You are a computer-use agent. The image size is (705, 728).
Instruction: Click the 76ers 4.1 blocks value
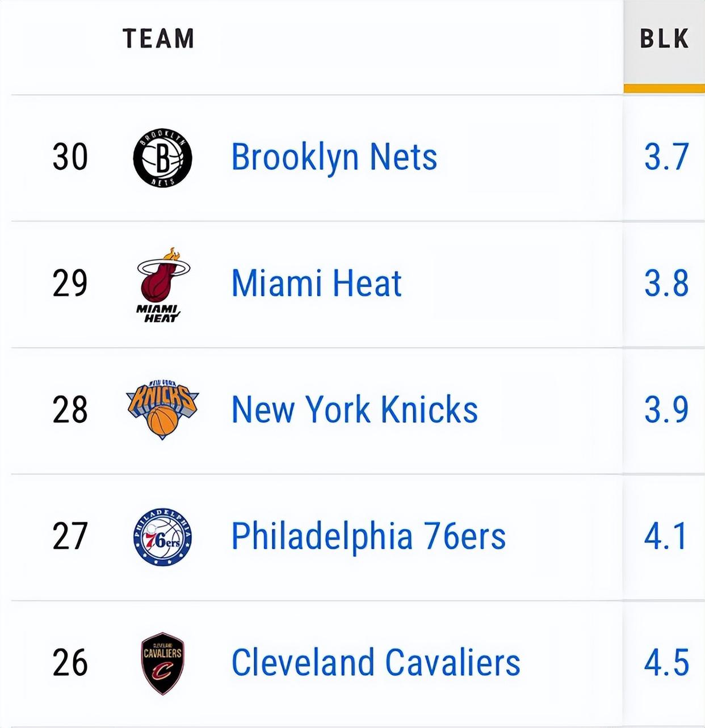665,536
